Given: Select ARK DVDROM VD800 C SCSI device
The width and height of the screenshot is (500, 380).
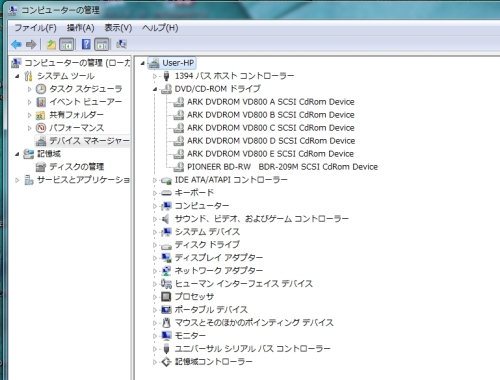Looking at the screenshot, I should coord(271,128).
